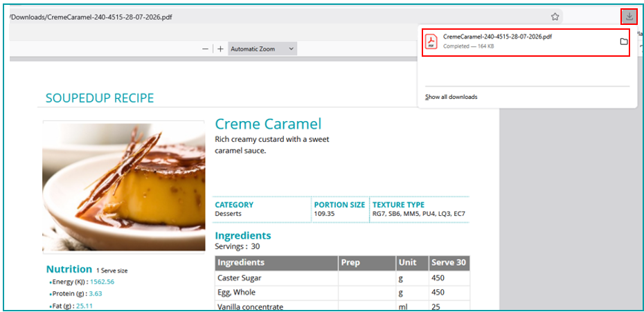Screen dimensions: 644x312
Task: Click the 450 quantity for Egg, Whole
Action: pyautogui.click(x=438, y=293)
